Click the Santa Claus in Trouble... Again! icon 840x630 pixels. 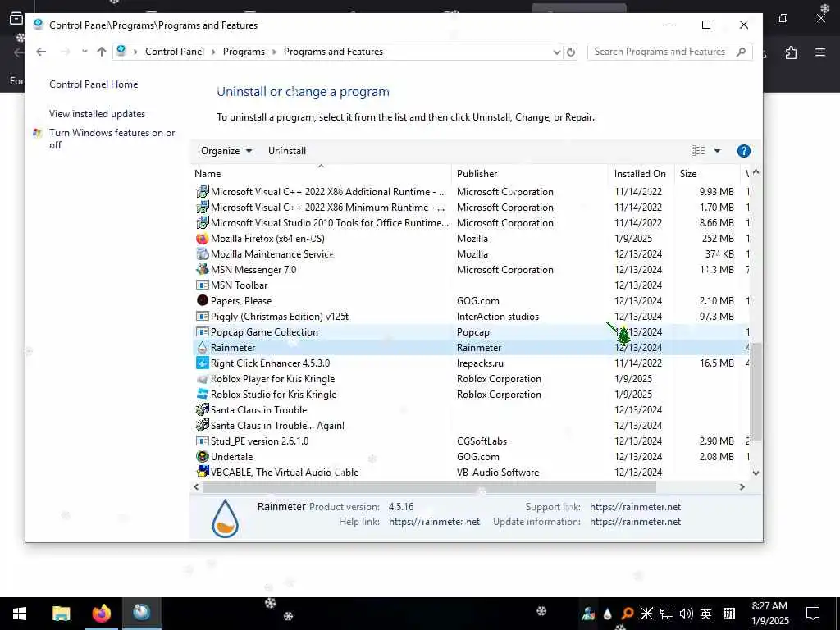[202, 426]
